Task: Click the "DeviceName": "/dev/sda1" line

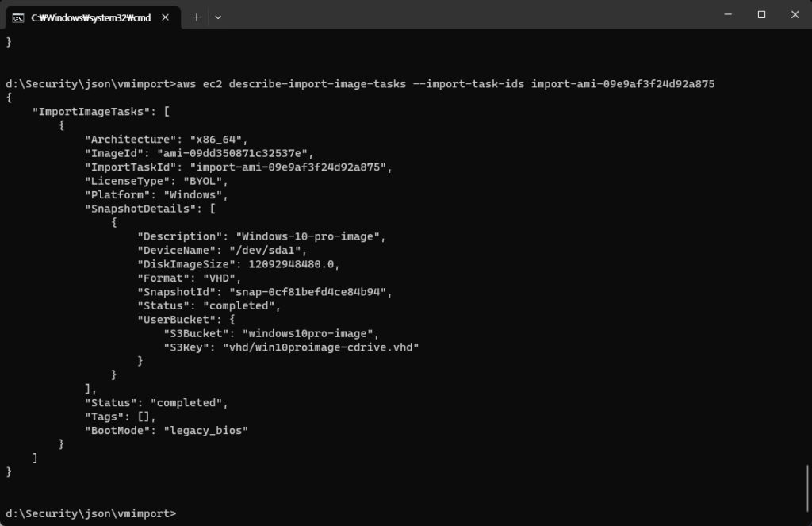Action: tap(222, 250)
